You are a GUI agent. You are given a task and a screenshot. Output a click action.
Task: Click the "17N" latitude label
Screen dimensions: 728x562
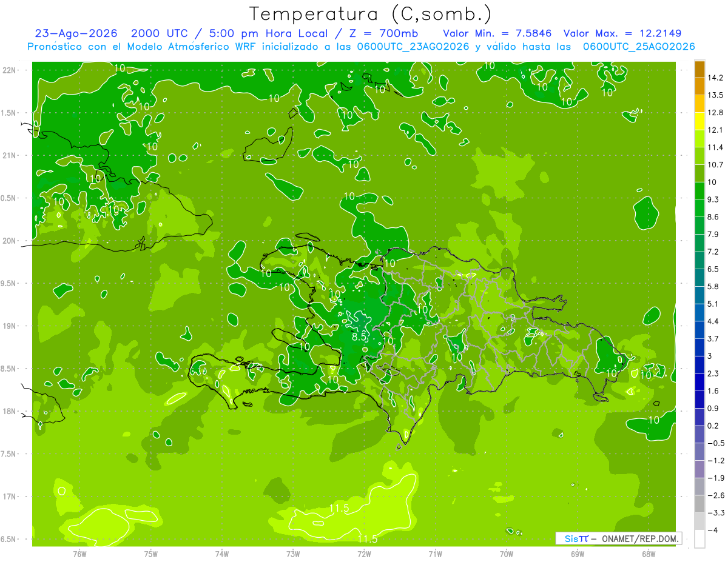click(10, 497)
